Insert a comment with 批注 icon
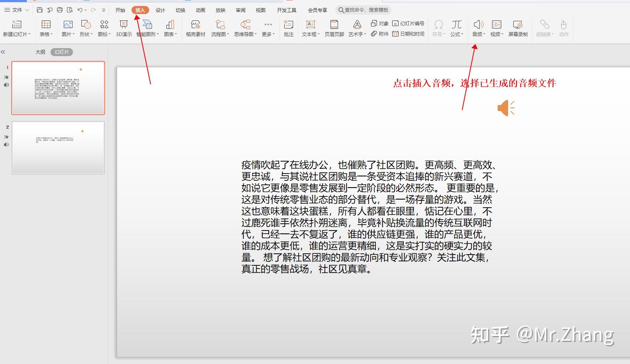 [x=288, y=24]
